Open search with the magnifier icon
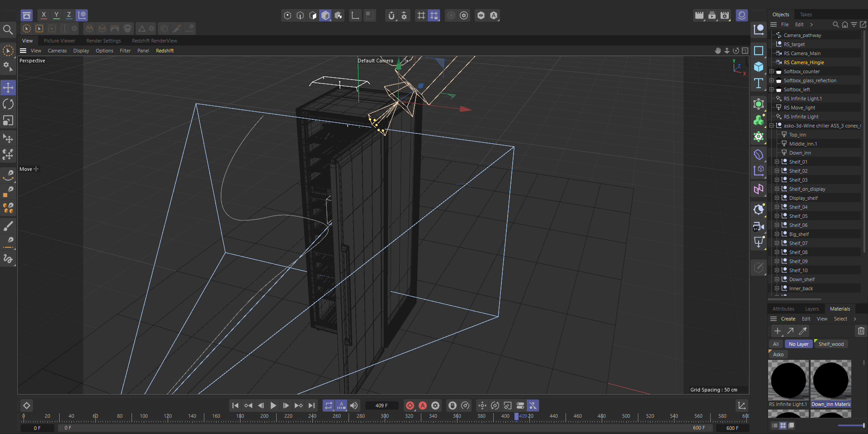Image resolution: width=868 pixels, height=434 pixels. click(x=8, y=30)
